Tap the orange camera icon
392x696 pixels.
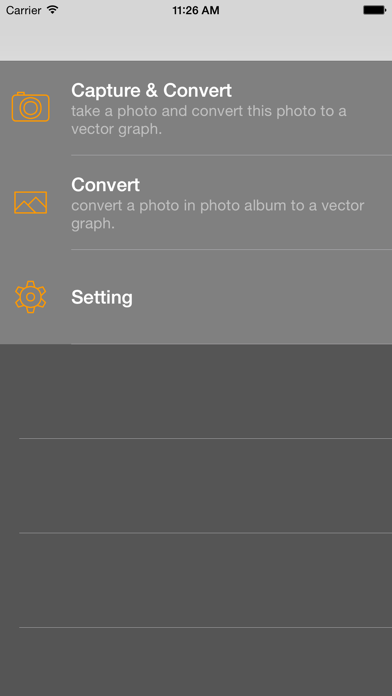point(30,107)
